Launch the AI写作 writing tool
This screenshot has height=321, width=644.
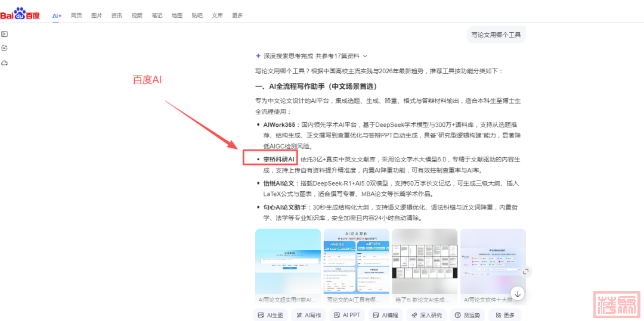click(308, 315)
